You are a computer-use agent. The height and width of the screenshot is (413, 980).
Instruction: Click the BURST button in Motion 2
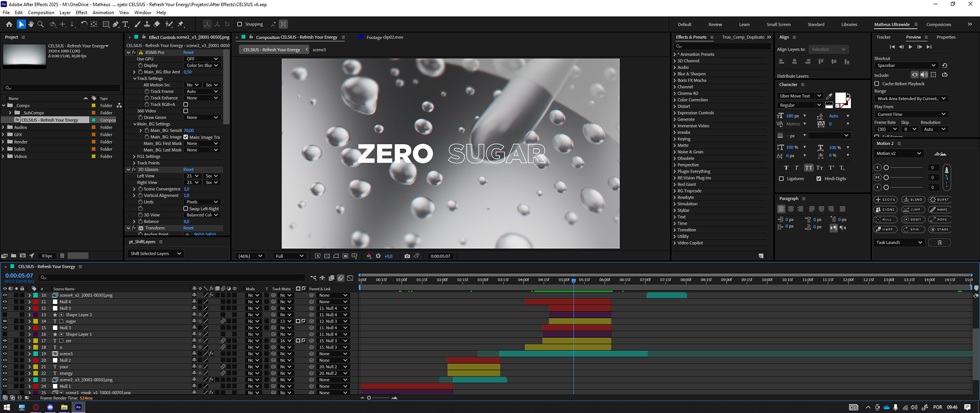click(940, 199)
